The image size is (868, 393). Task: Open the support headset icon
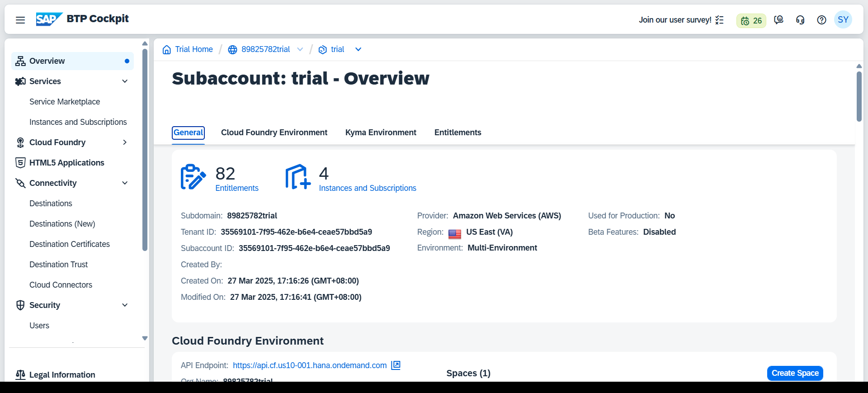pos(800,20)
